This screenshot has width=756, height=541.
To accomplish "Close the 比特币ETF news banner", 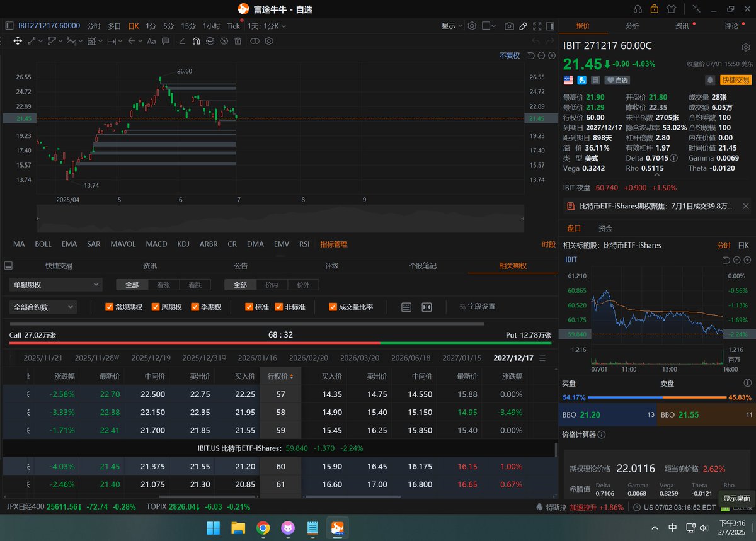I will pos(746,206).
